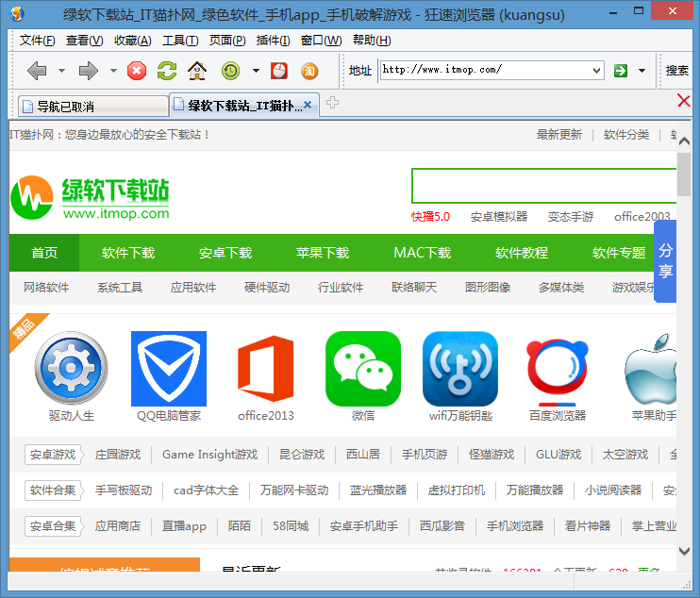Open the 工具(T) menu
Viewport: 700px width, 598px height.
click(180, 41)
